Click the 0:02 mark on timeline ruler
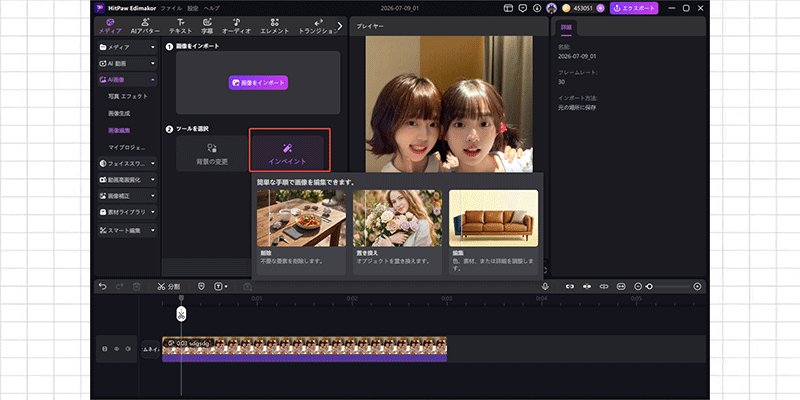This screenshot has height=400, width=800. [352, 298]
